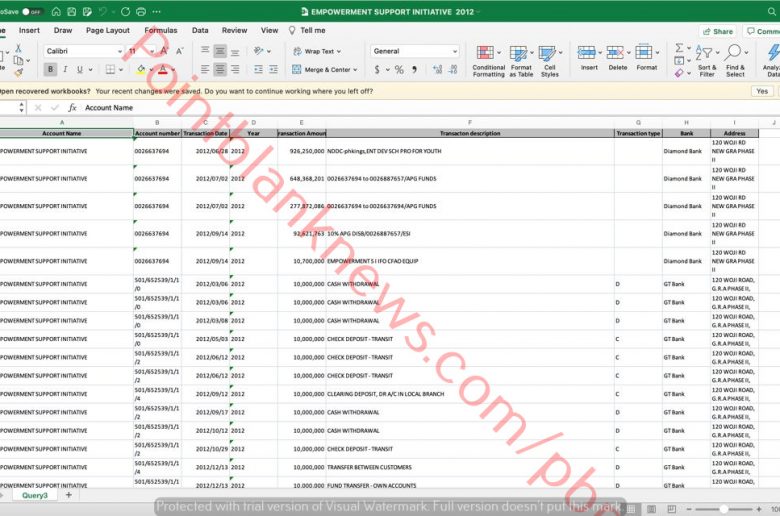Open Format as Table gallery
This screenshot has width=780, height=516.
point(520,54)
